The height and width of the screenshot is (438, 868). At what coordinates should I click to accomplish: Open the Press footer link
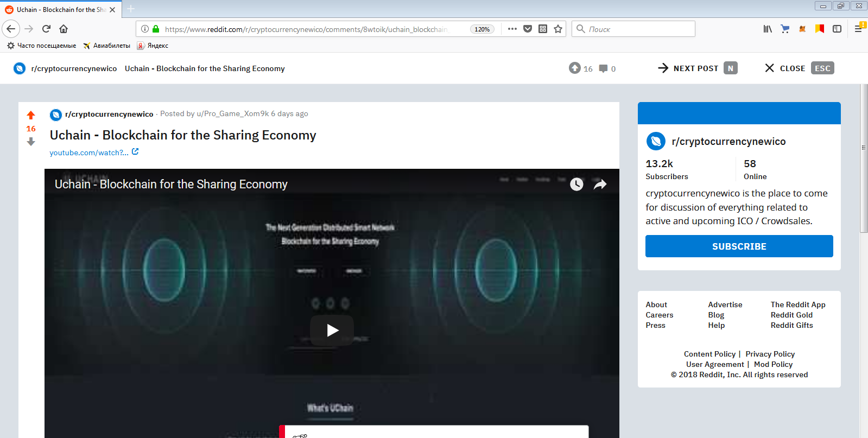coord(655,325)
